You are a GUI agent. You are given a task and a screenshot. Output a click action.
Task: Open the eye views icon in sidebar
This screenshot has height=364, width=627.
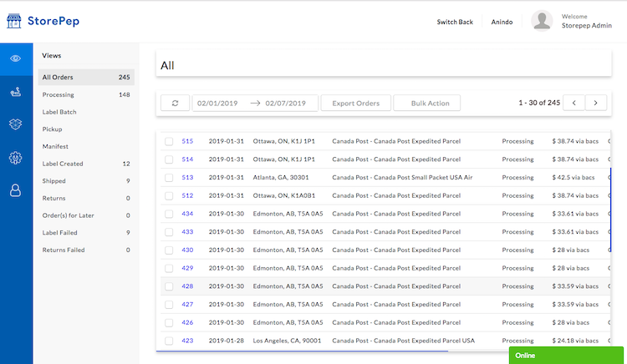click(x=16, y=58)
